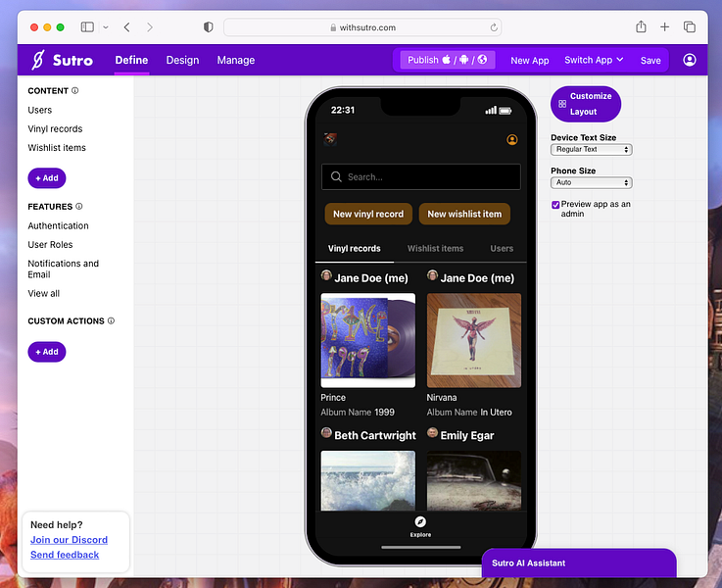This screenshot has height=588, width=722.
Task: Open the User Roles feature
Action: (x=50, y=244)
